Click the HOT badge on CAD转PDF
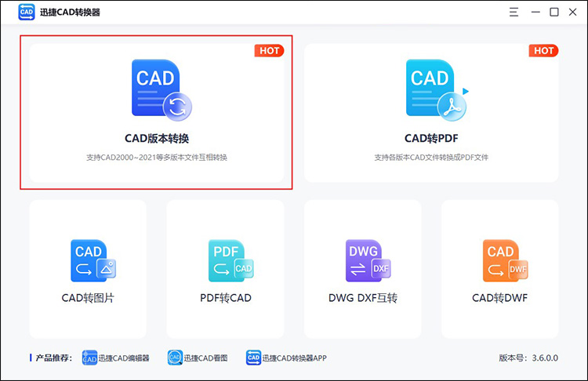Screen dimensions: 588x381 tap(544, 51)
